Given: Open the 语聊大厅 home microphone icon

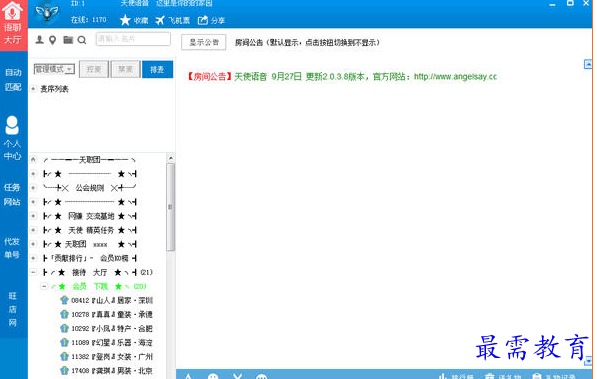Looking at the screenshot, I should pos(13,11).
